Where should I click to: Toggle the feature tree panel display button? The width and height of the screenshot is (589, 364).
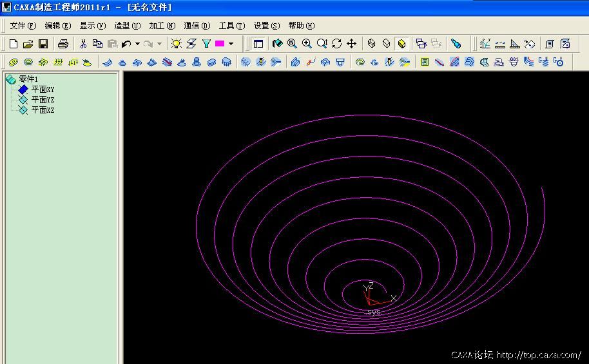pos(258,44)
